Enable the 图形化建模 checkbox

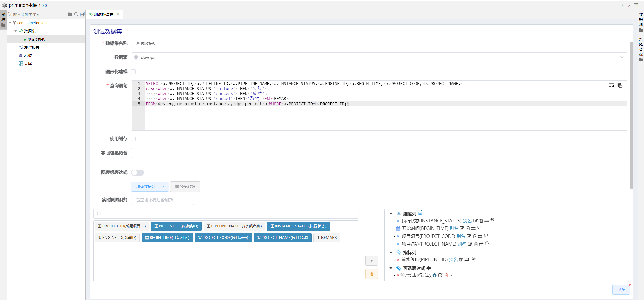tap(133, 72)
